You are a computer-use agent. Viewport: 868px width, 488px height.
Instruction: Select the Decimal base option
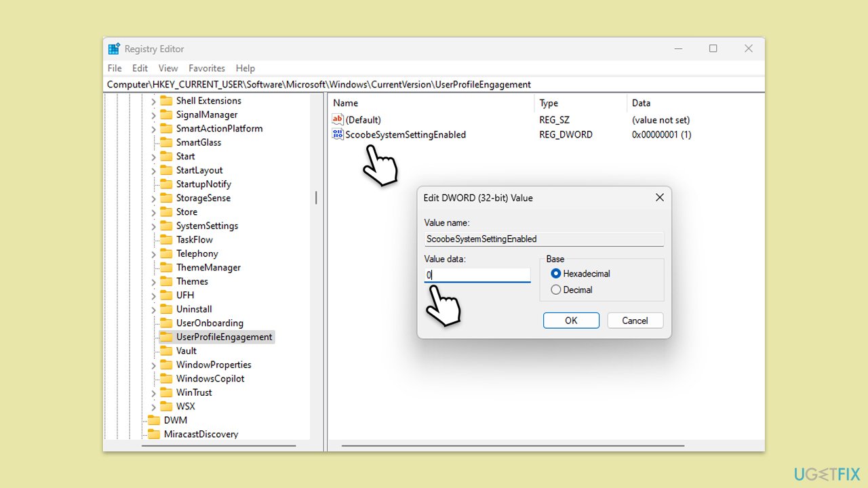[x=556, y=289]
